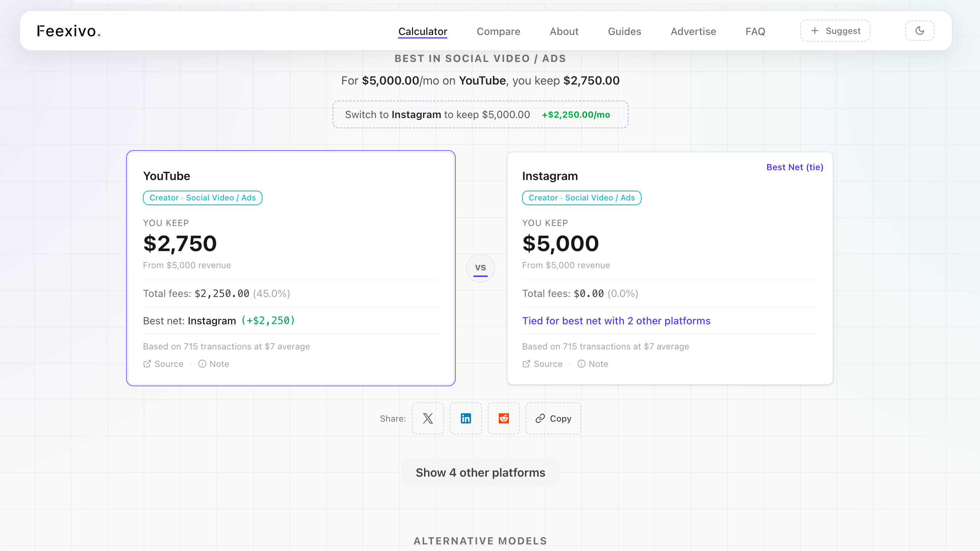
Task: Click the Suggest button
Action: 835,30
